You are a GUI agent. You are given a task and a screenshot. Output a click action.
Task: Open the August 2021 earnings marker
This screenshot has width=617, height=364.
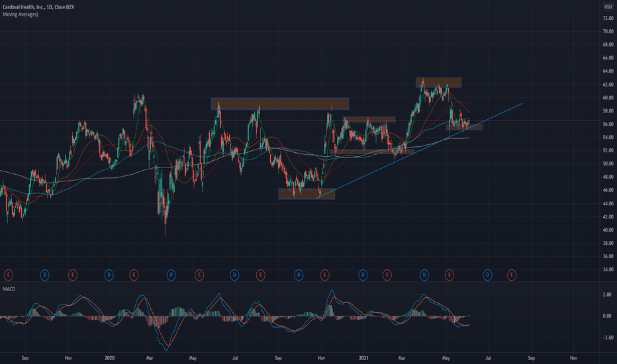[x=512, y=275]
